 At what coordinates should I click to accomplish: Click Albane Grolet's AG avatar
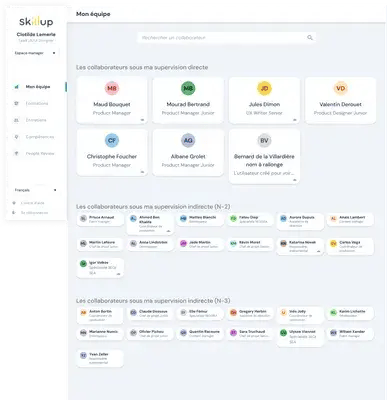(x=188, y=140)
